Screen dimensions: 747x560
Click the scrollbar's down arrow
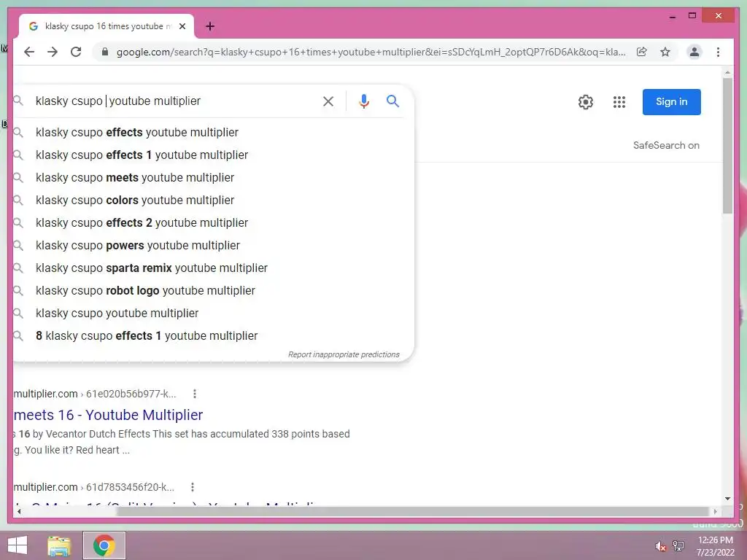[x=727, y=499]
